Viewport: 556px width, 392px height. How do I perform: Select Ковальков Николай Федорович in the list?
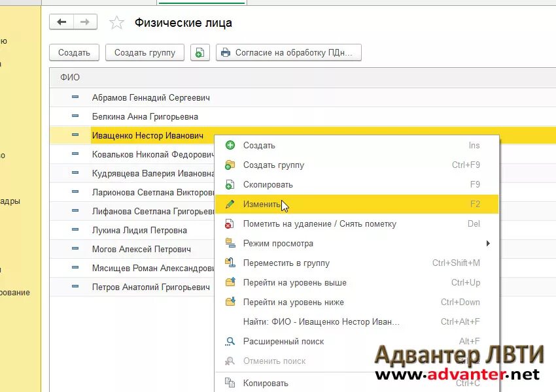tap(153, 154)
